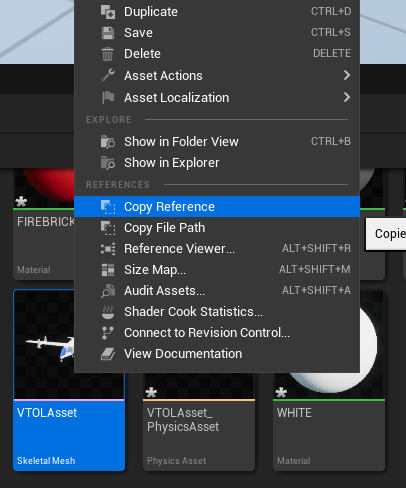Open Audit Assets from the menu
This screenshot has width=406, height=488.
tap(217, 291)
